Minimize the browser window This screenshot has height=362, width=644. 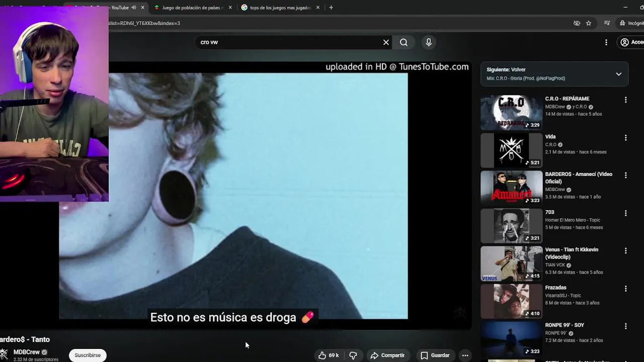(x=625, y=8)
